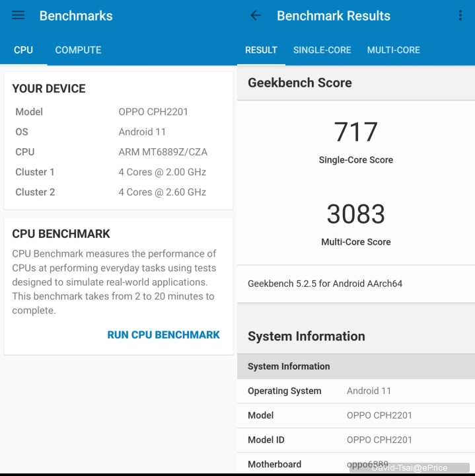Click the Geekbench 5.2.5 for Android AArch64 text
This screenshot has height=476, width=475.
(325, 284)
